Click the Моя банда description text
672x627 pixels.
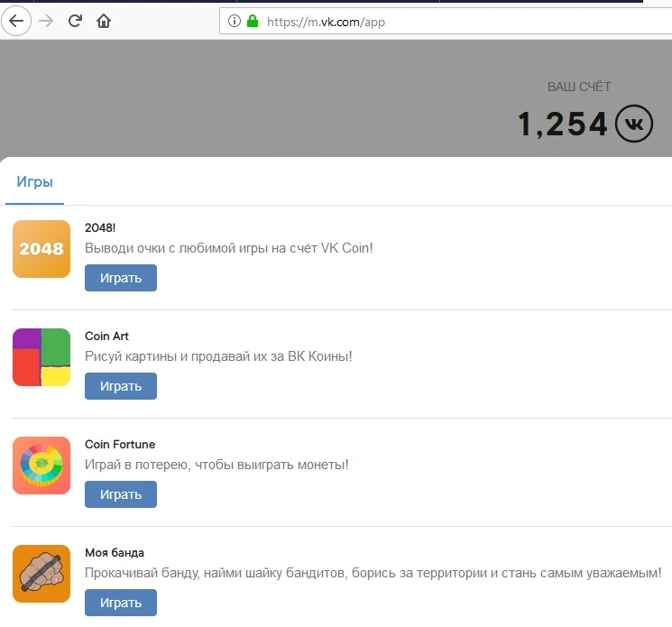[373, 573]
